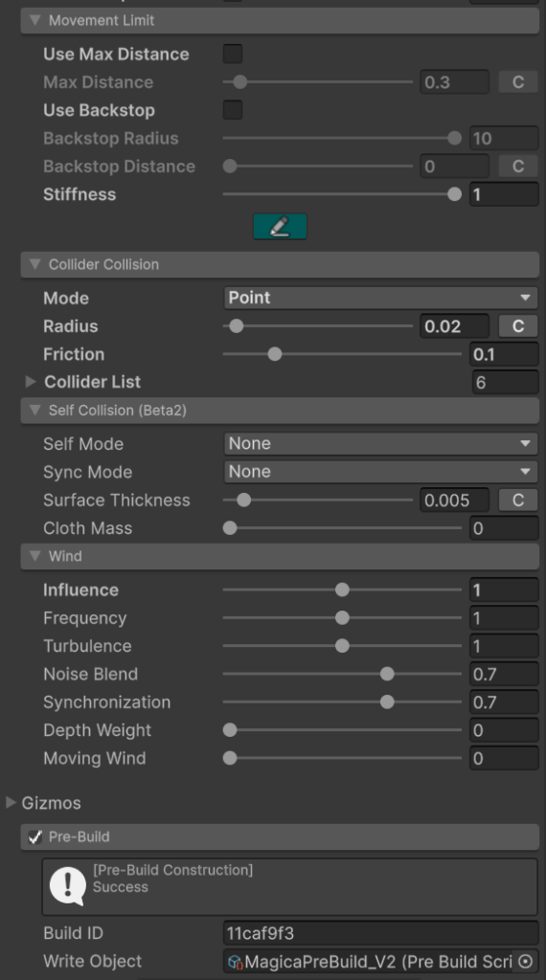Click the Backstop Radius value field 10
Screen dimensions: 546x980
click(504, 138)
